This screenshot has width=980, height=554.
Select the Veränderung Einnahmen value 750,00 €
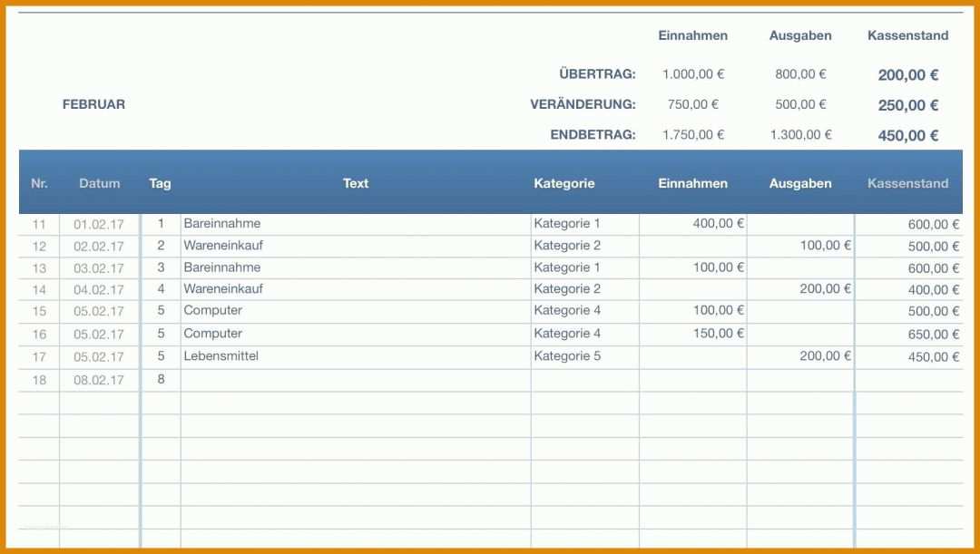tap(693, 104)
